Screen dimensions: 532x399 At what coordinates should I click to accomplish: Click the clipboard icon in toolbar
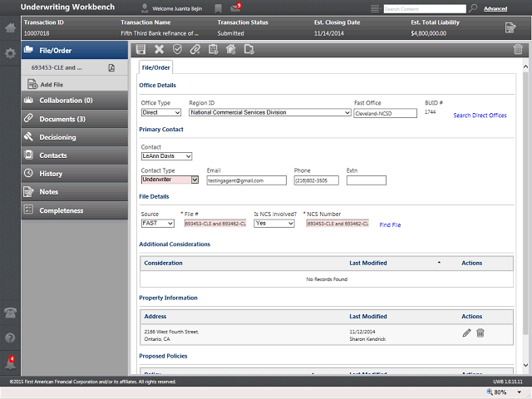click(x=213, y=50)
